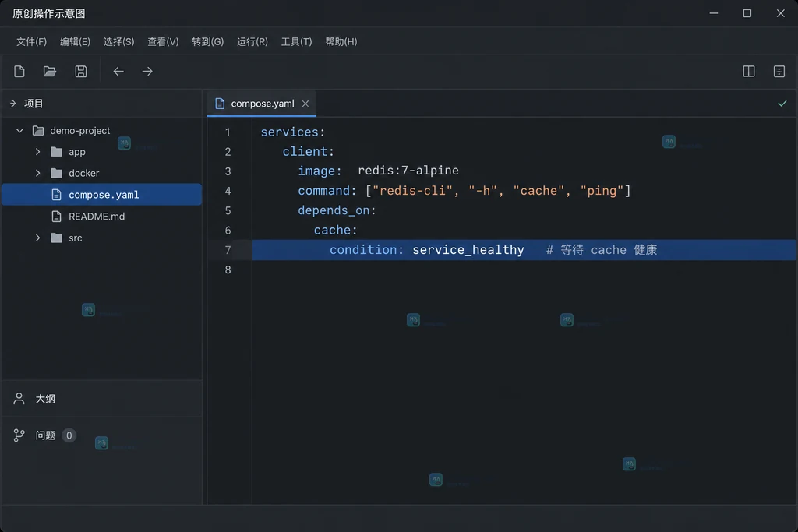Image resolution: width=798 pixels, height=532 pixels.
Task: Open the 工具(T) menu
Action: 297,42
